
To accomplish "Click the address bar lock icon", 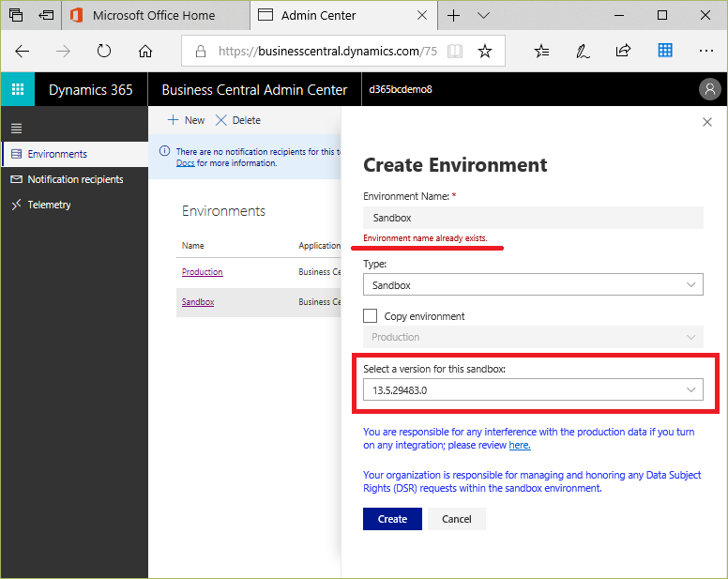I will 200,51.
